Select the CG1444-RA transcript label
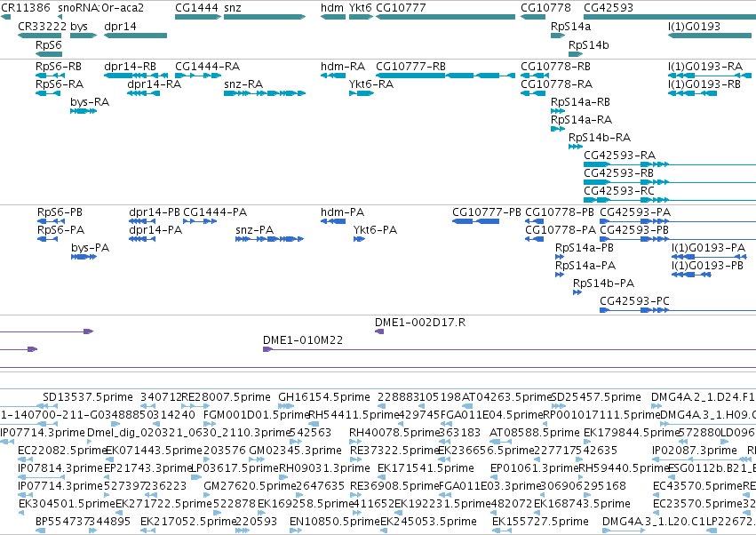This screenshot has height=535, width=756. pyautogui.click(x=207, y=66)
